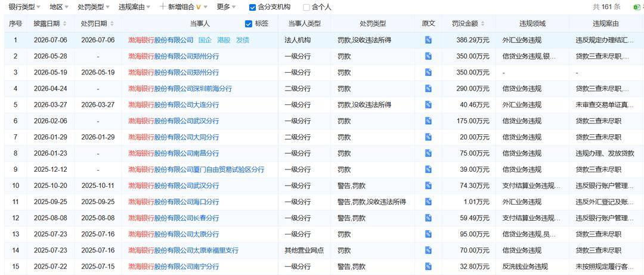The image size is (644, 275).
Task: Sort by 处罚日期 column arrows
Action: pos(112,24)
